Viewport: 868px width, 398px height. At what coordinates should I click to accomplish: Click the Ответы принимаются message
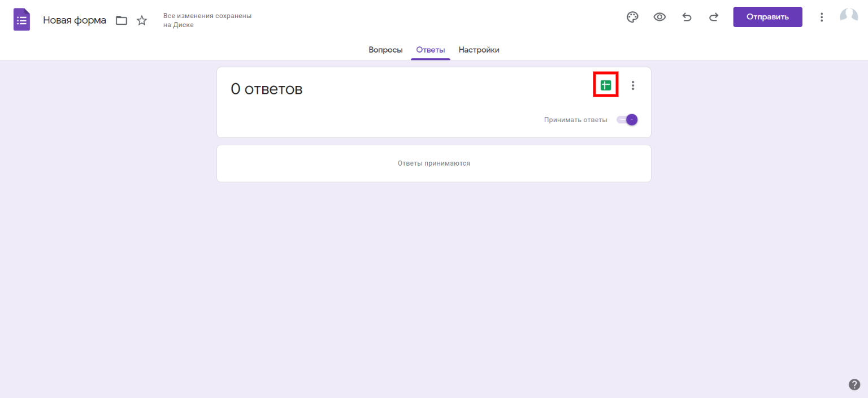(434, 163)
